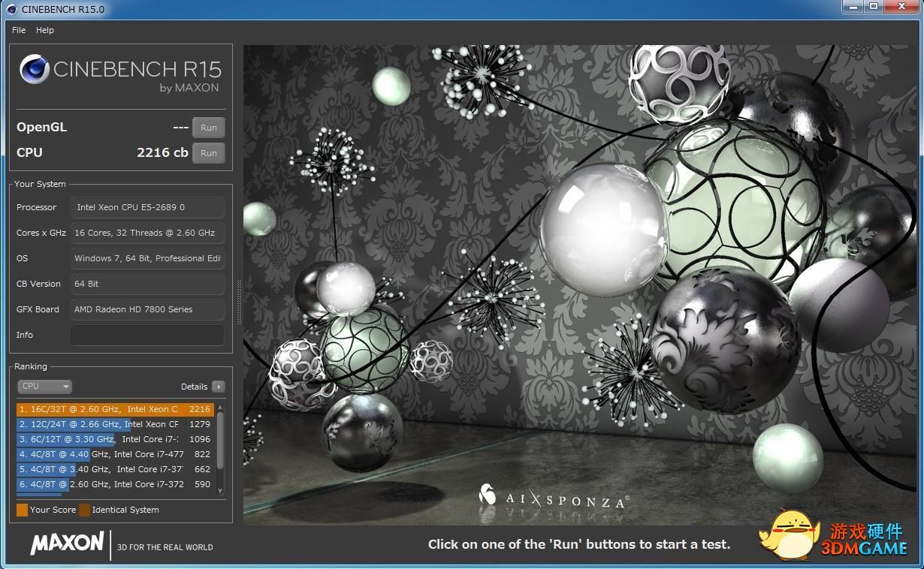This screenshot has width=924, height=569.
Task: Click the Cores x GHz value field
Action: tap(147, 233)
